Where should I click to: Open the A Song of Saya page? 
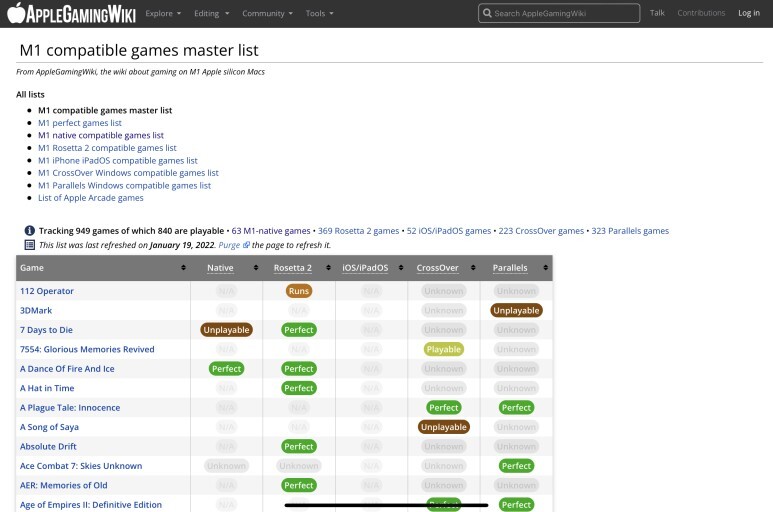point(49,427)
